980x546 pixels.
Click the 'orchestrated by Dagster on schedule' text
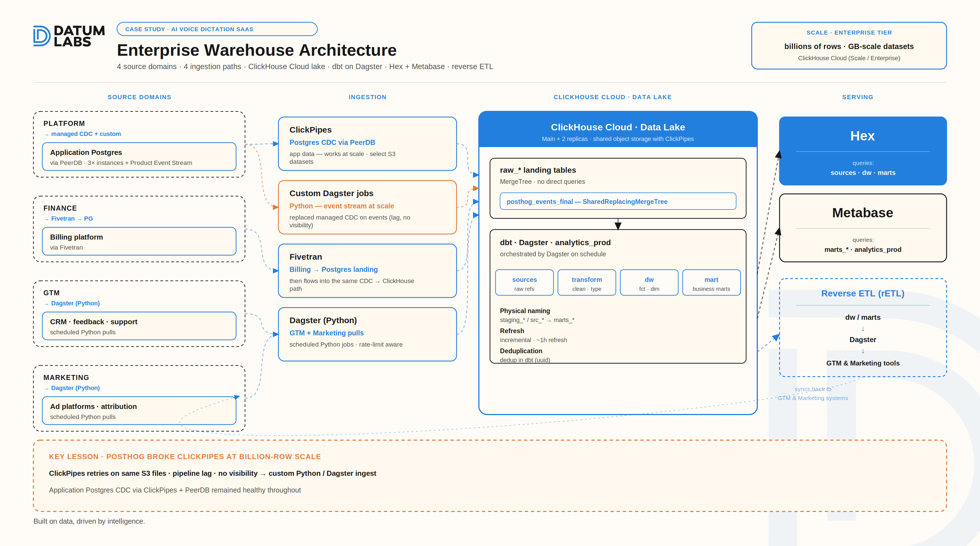(553, 254)
